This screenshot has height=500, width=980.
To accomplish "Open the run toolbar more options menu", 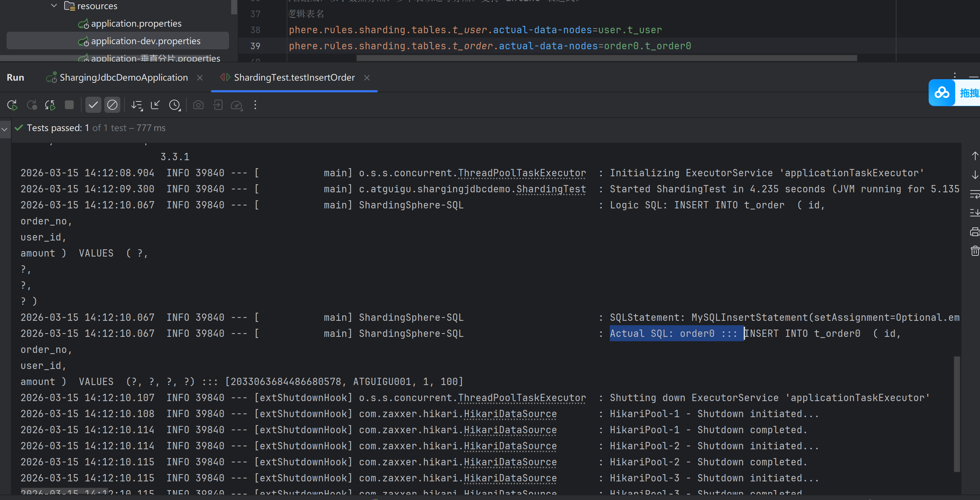I will 255,105.
